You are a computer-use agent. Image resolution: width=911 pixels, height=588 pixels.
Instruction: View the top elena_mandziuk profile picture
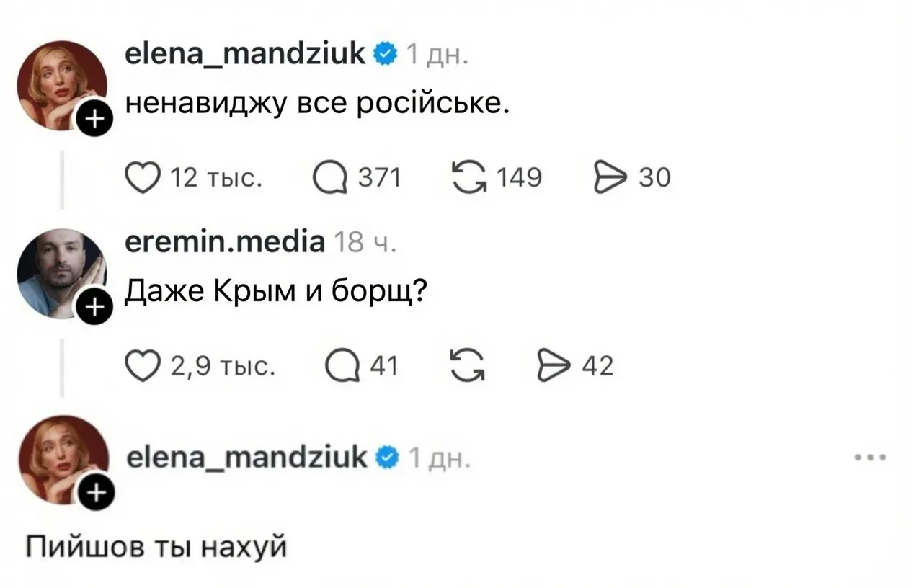(62, 85)
